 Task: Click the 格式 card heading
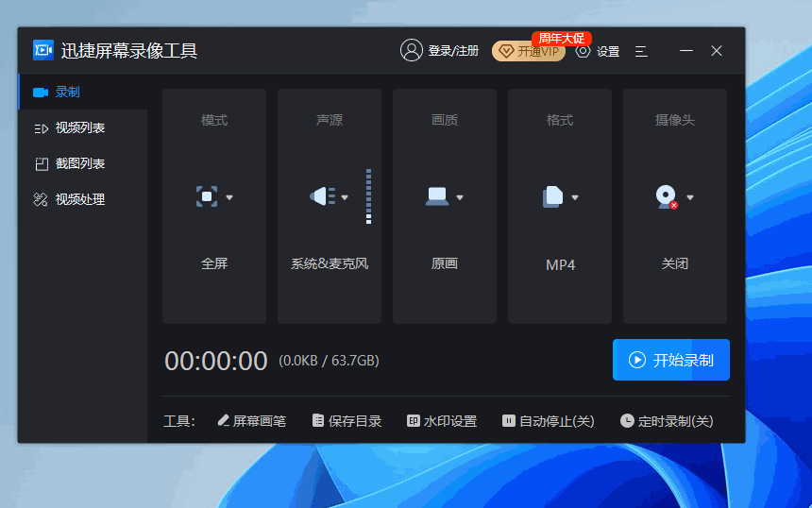coord(560,120)
